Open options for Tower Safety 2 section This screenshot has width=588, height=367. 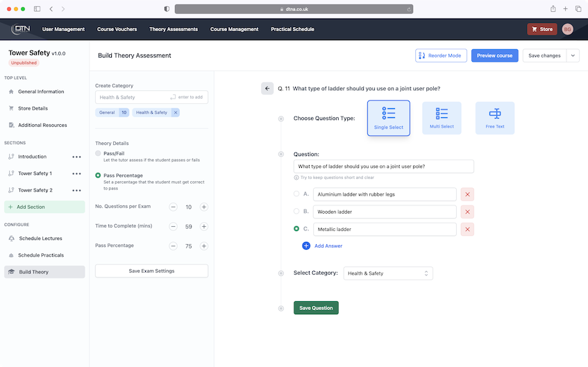point(76,190)
